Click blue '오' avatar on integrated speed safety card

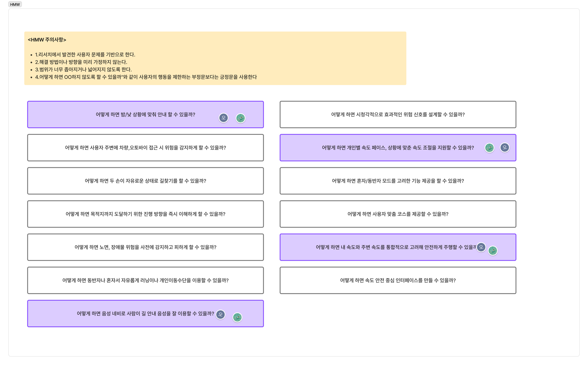[x=481, y=247]
